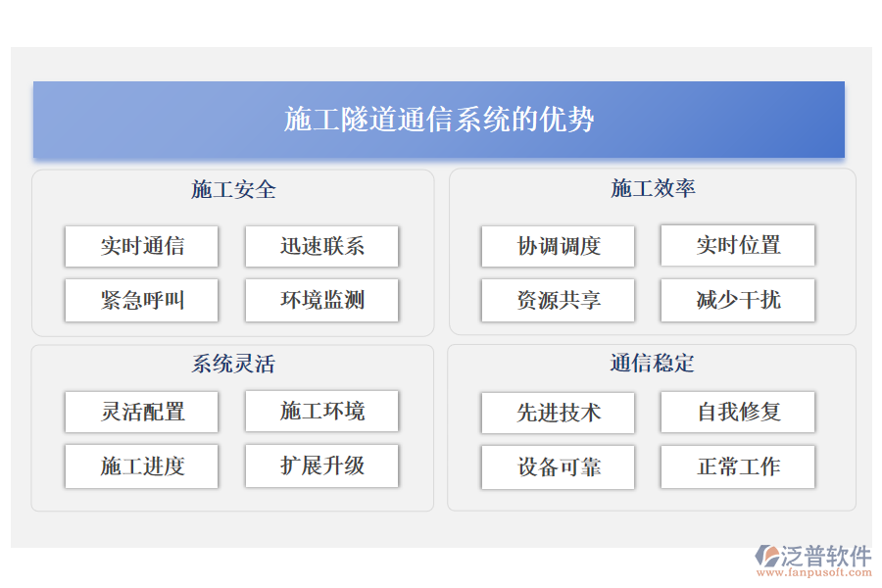Screen dimensions: 882x588
Task: Click the 灵活配置 button under 系统灵活
Action: coord(140,413)
